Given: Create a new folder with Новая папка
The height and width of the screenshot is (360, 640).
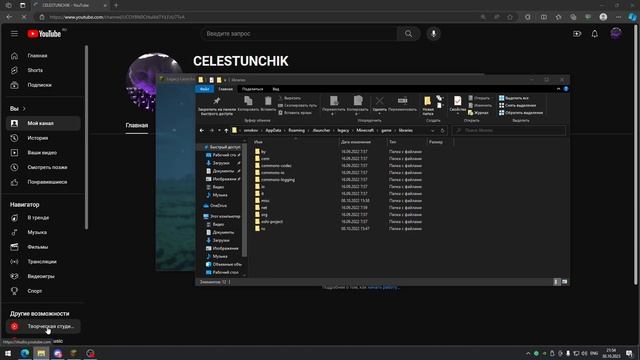Looking at the screenshot, I should [428, 105].
